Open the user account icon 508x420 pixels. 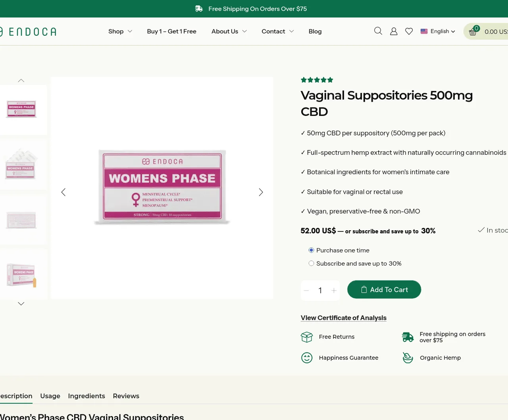(394, 31)
